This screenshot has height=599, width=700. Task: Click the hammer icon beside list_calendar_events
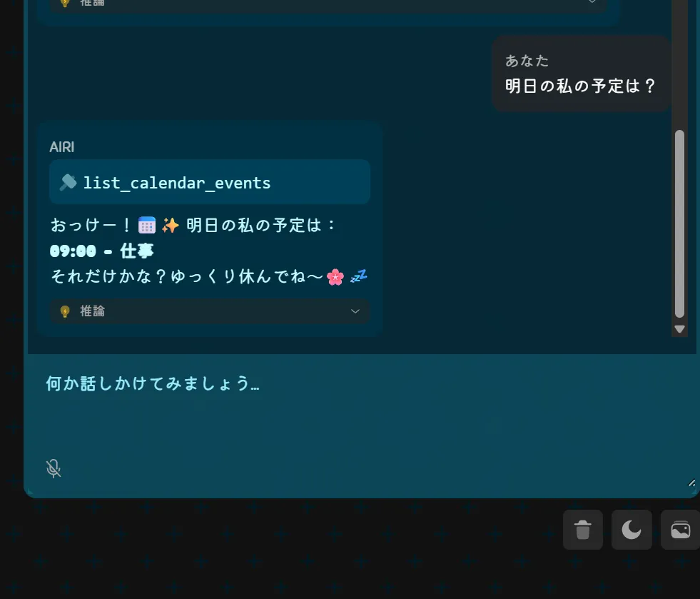[x=69, y=182]
